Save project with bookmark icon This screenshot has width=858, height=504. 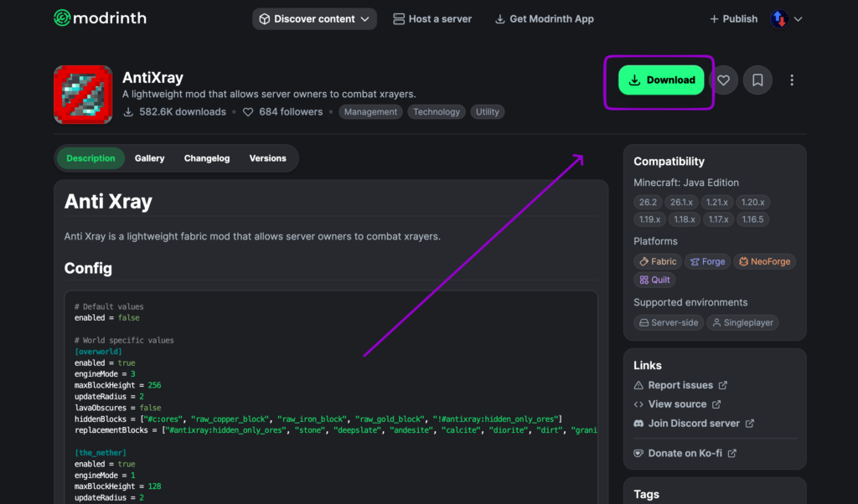point(757,80)
